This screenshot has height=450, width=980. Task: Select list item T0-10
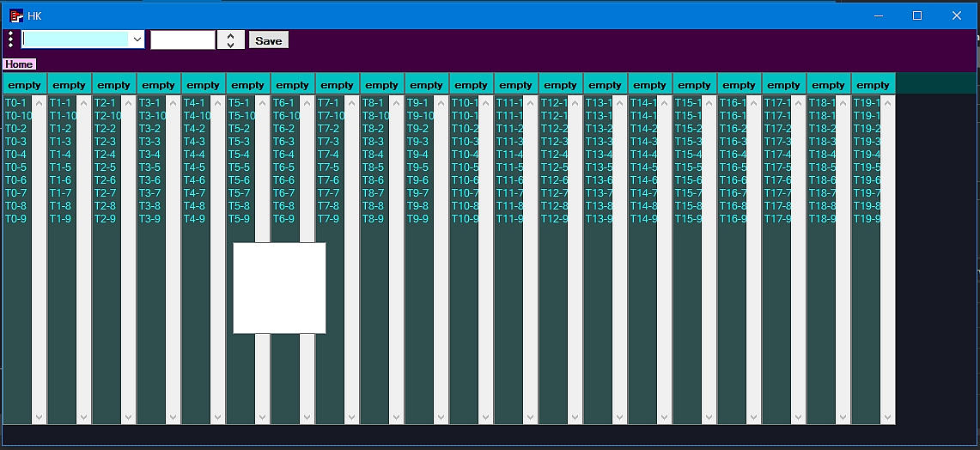click(18, 116)
